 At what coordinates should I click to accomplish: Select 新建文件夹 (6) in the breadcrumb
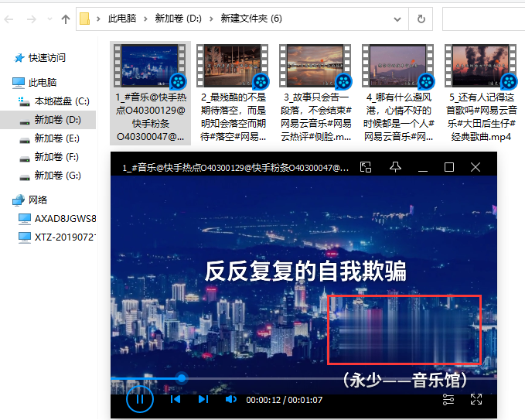click(251, 19)
